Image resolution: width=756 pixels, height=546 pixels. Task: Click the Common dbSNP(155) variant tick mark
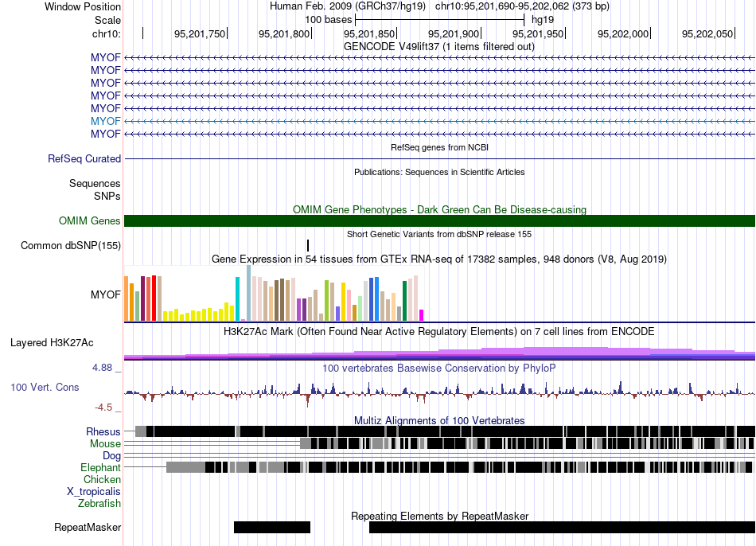point(308,245)
